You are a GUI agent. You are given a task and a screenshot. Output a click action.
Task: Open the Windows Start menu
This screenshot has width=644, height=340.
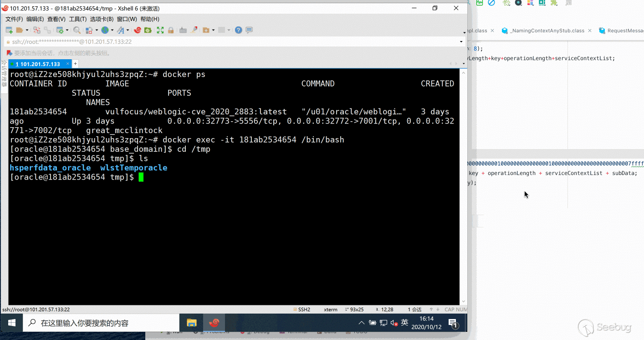12,323
